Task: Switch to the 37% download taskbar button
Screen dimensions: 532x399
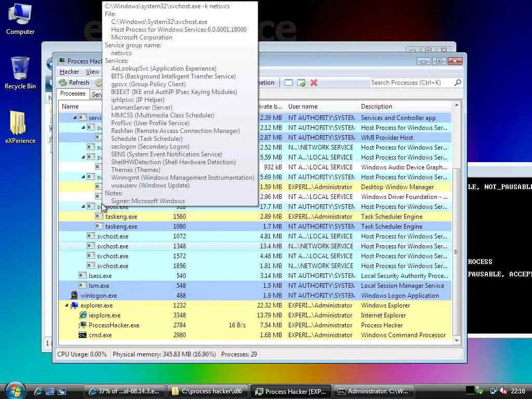Action: [124, 391]
